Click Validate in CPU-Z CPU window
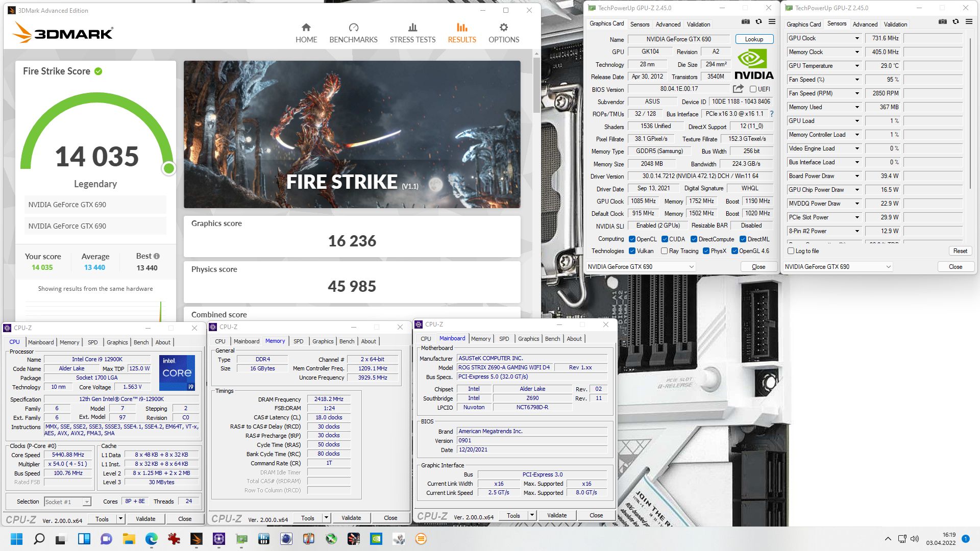Image resolution: width=980 pixels, height=551 pixels. point(145,519)
